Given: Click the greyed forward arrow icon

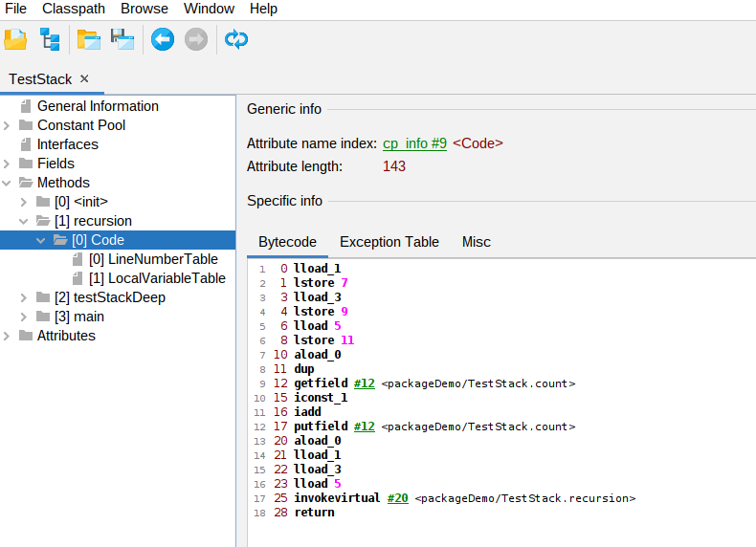Looking at the screenshot, I should [x=196, y=39].
